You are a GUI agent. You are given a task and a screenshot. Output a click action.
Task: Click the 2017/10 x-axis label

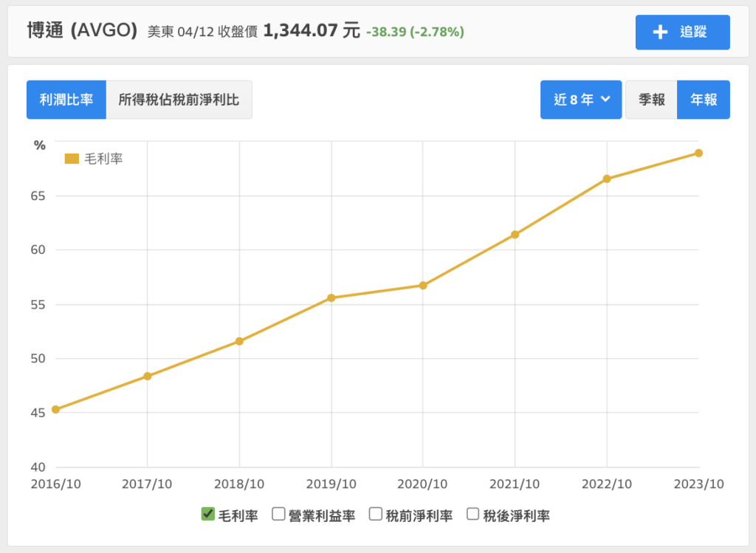147,484
